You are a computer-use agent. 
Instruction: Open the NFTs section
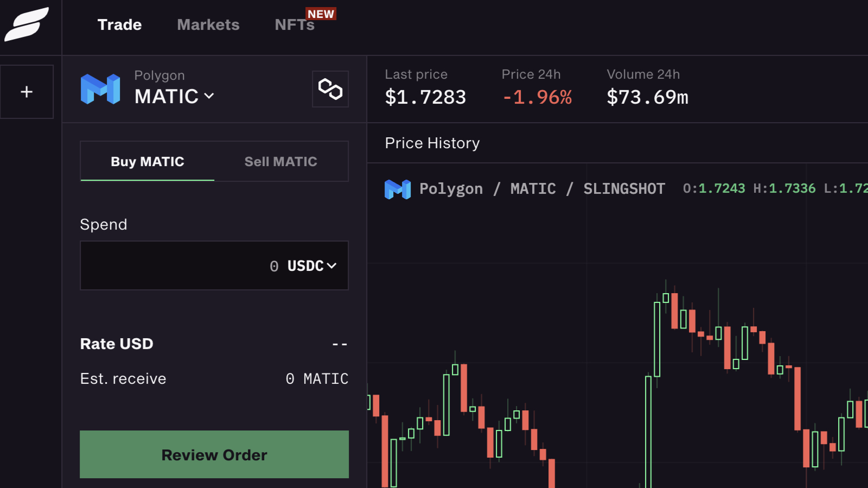tap(293, 26)
